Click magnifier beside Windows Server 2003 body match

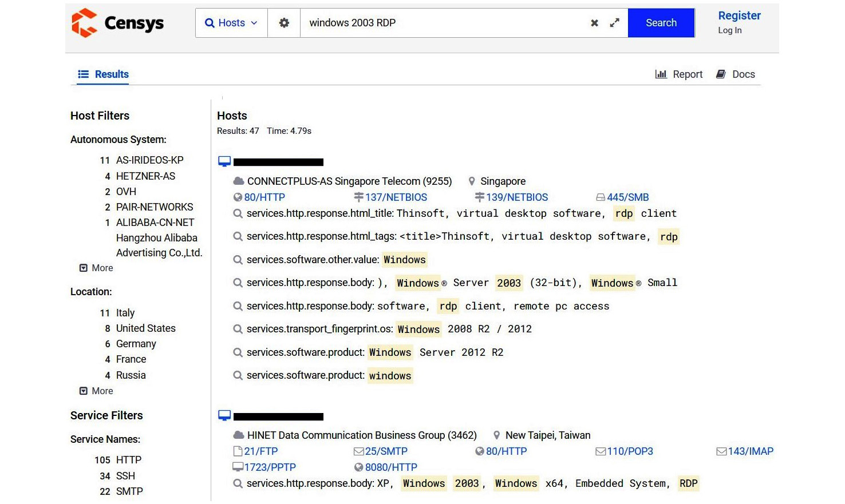point(238,283)
